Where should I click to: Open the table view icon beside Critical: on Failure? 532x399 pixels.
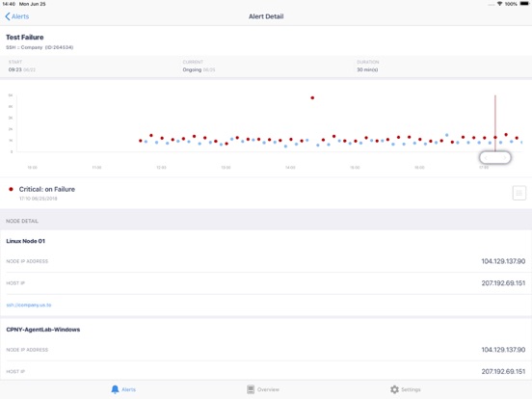[x=519, y=193]
